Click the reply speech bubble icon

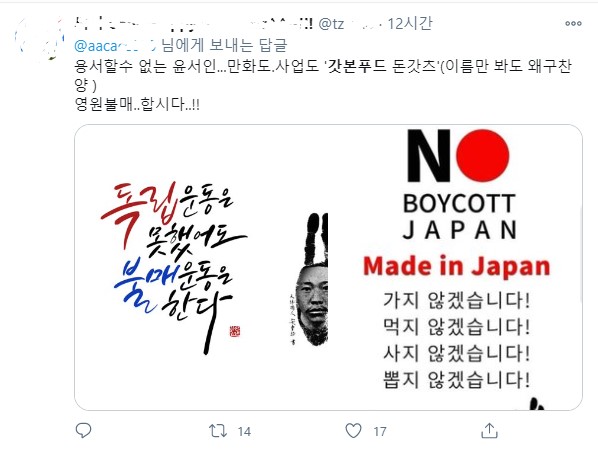(x=83, y=430)
